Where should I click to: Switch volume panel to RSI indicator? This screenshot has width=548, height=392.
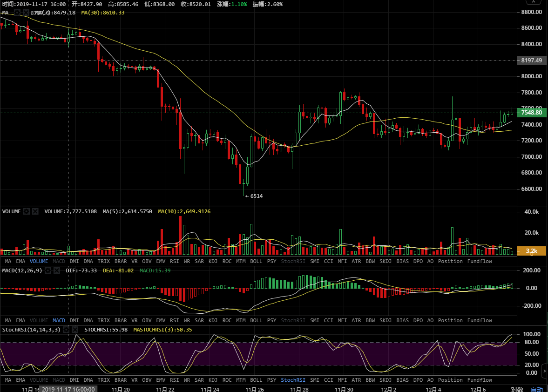(175, 262)
